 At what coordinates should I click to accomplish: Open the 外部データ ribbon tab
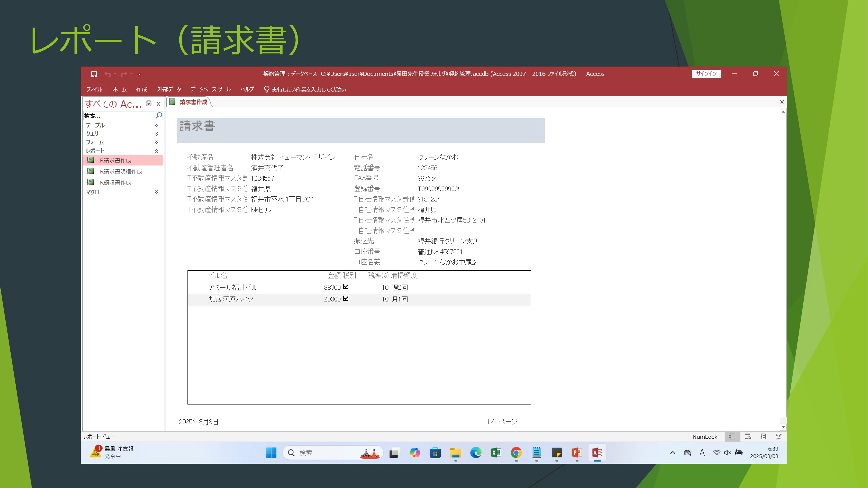click(169, 89)
